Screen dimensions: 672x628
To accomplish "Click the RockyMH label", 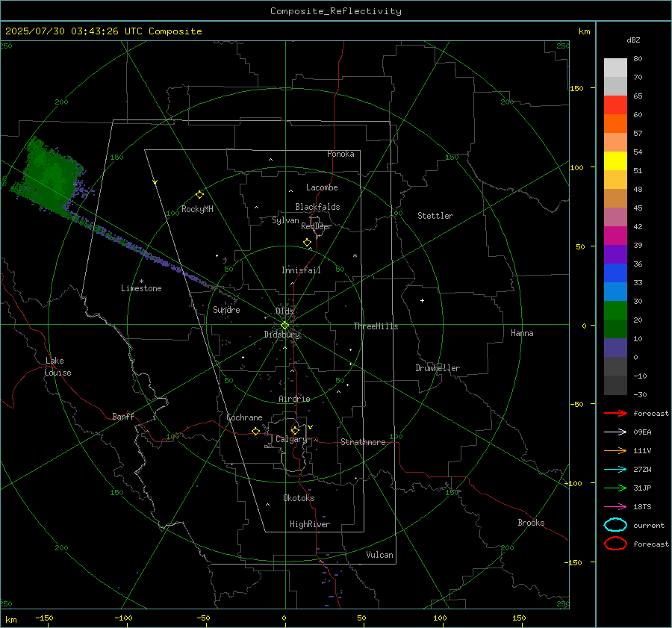I will [197, 209].
